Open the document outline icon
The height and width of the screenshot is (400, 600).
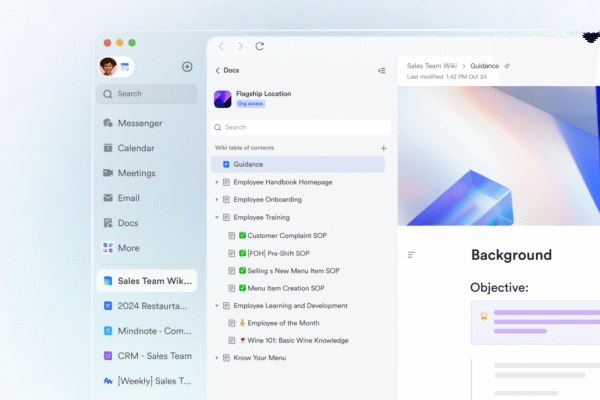coord(411,255)
